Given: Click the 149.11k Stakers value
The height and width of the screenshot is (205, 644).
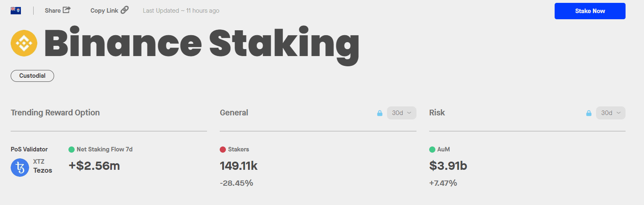Looking at the screenshot, I should point(239,166).
